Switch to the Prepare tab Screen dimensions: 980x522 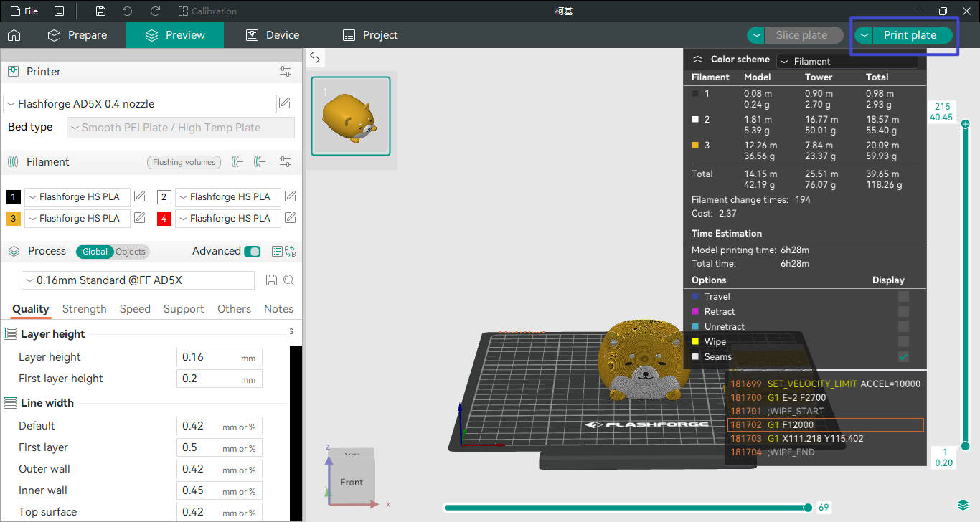[x=77, y=35]
